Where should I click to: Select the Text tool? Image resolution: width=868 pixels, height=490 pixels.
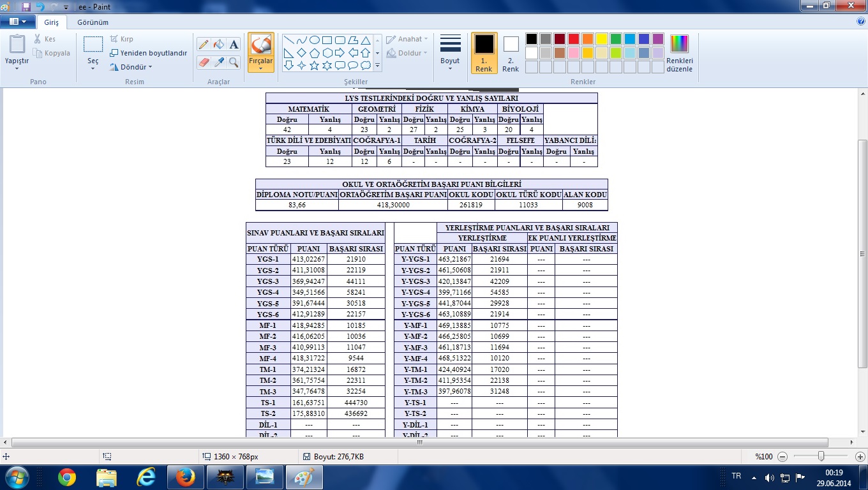point(234,45)
